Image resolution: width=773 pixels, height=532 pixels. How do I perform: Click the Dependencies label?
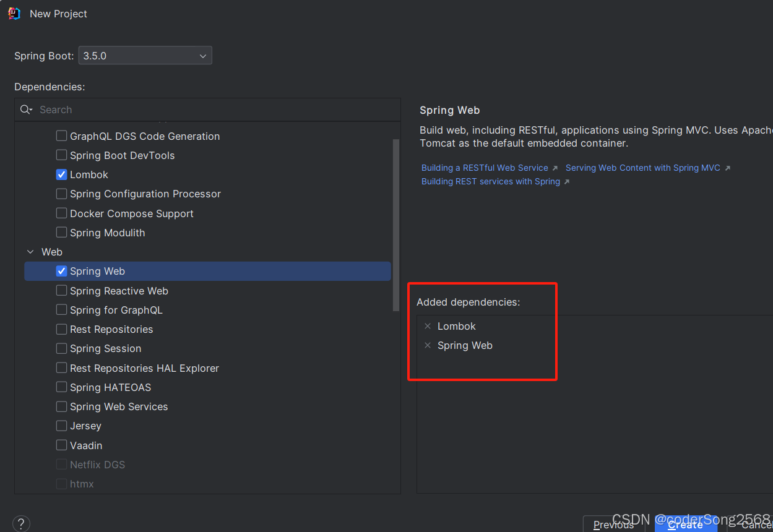click(50, 87)
